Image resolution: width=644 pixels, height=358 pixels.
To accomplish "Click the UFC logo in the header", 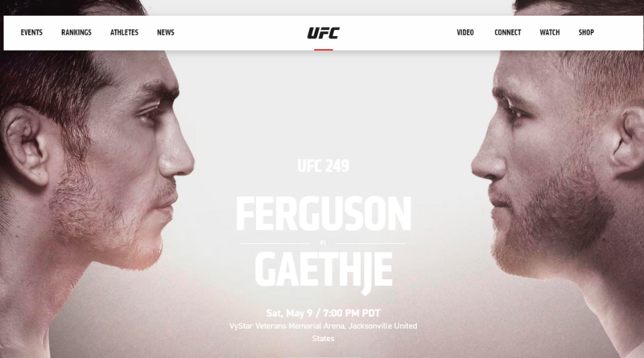I will point(324,33).
